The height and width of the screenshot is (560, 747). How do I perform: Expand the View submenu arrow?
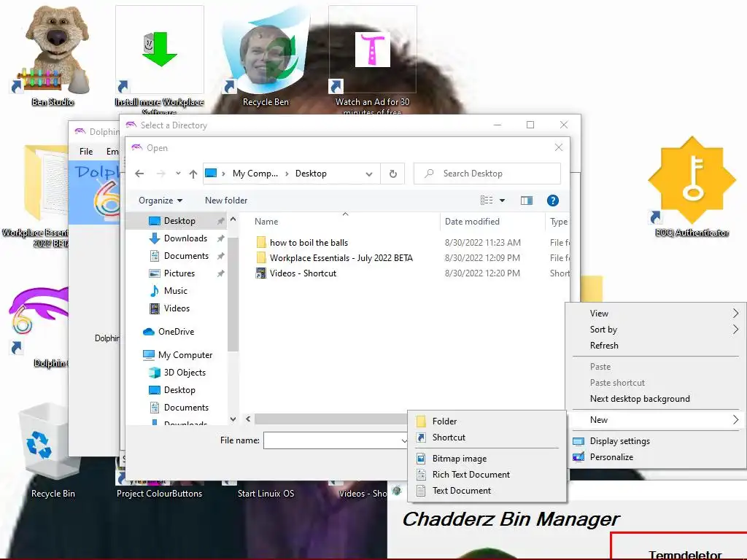pos(735,314)
